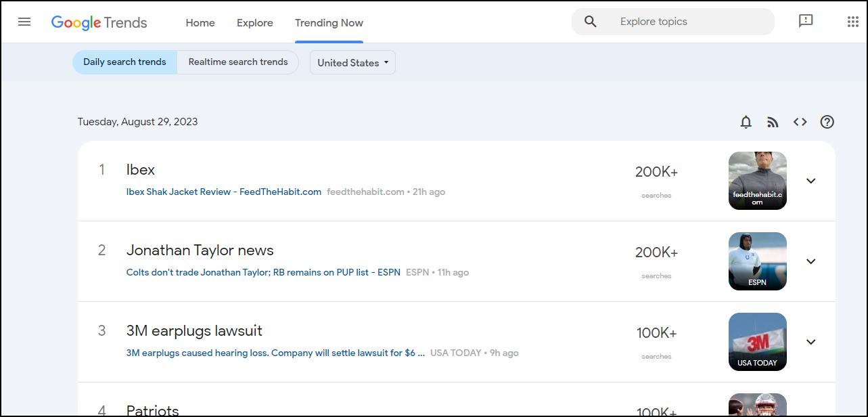868x417 pixels.
Task: Open the Ibex Shak Jacket Review link
Action: [x=224, y=192]
